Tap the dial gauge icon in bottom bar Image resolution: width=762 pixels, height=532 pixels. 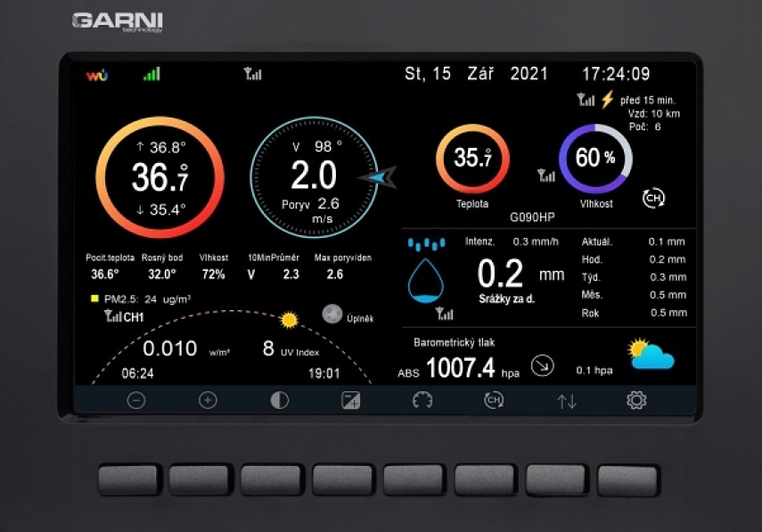(x=422, y=400)
